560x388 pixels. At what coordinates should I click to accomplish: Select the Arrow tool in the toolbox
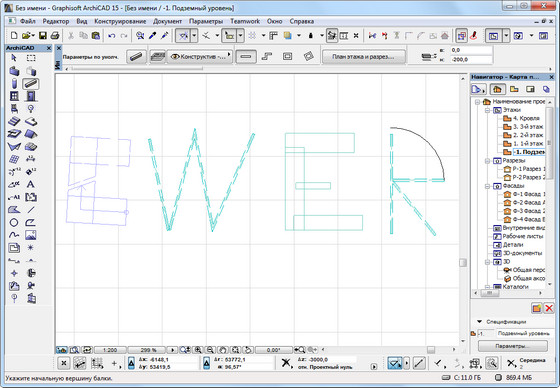(x=14, y=58)
